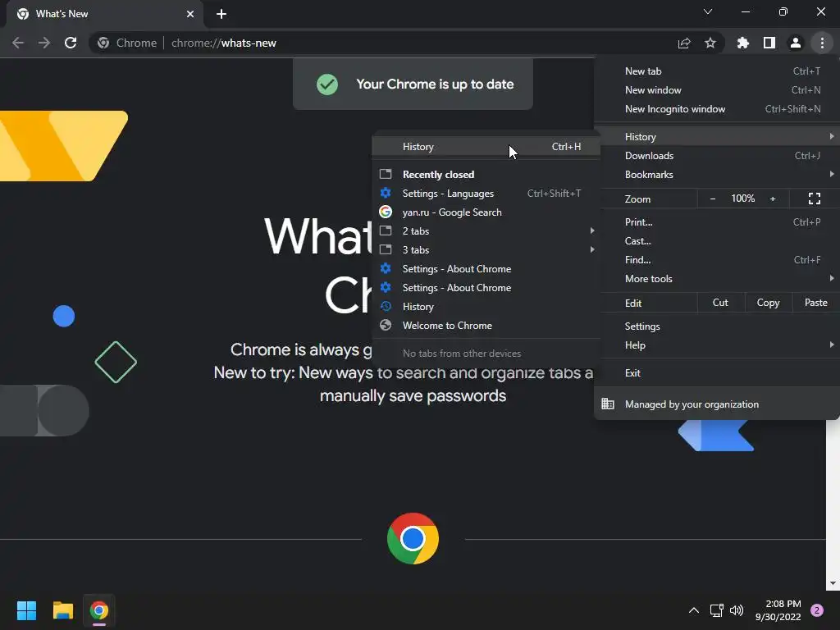Click the new tab plus button
Viewport: 840px width, 630px height.
coord(221,14)
